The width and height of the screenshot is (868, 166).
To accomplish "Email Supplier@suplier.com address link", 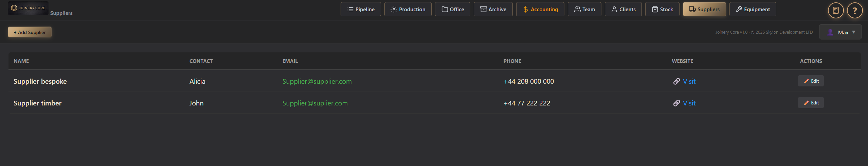I will click(x=315, y=103).
